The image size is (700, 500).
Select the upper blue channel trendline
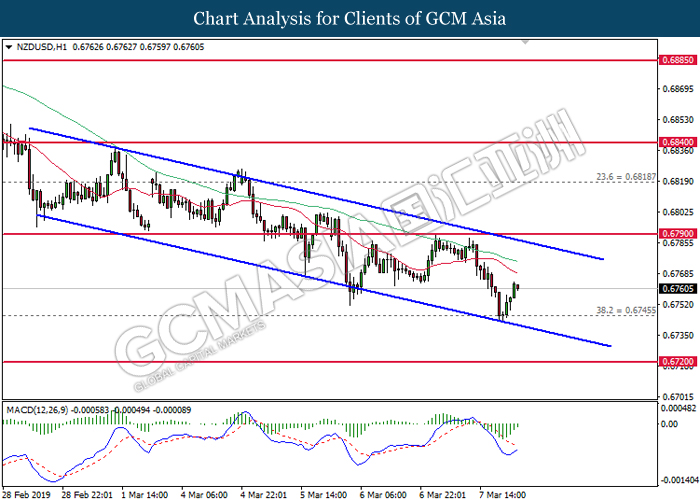[x=300, y=190]
